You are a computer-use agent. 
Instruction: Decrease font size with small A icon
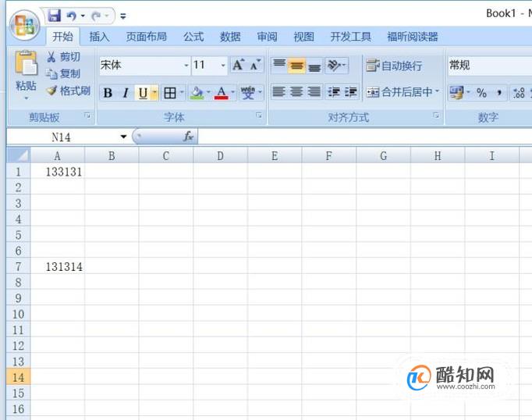255,65
